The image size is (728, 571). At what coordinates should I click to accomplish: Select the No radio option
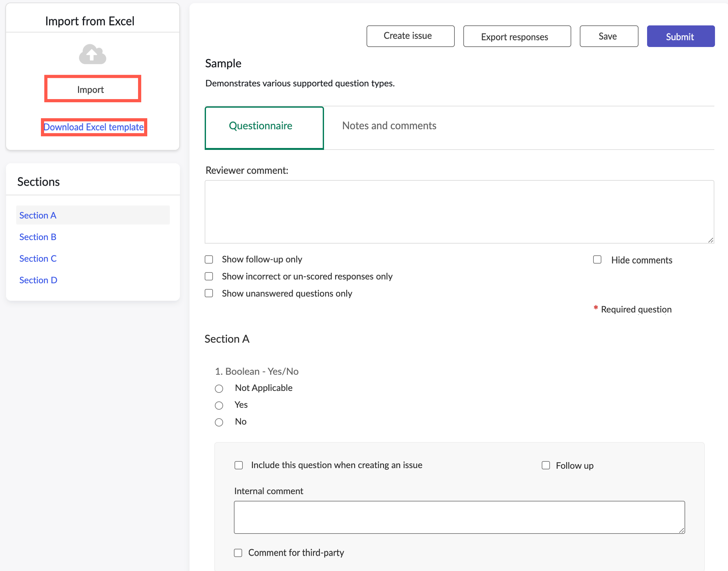[219, 422]
